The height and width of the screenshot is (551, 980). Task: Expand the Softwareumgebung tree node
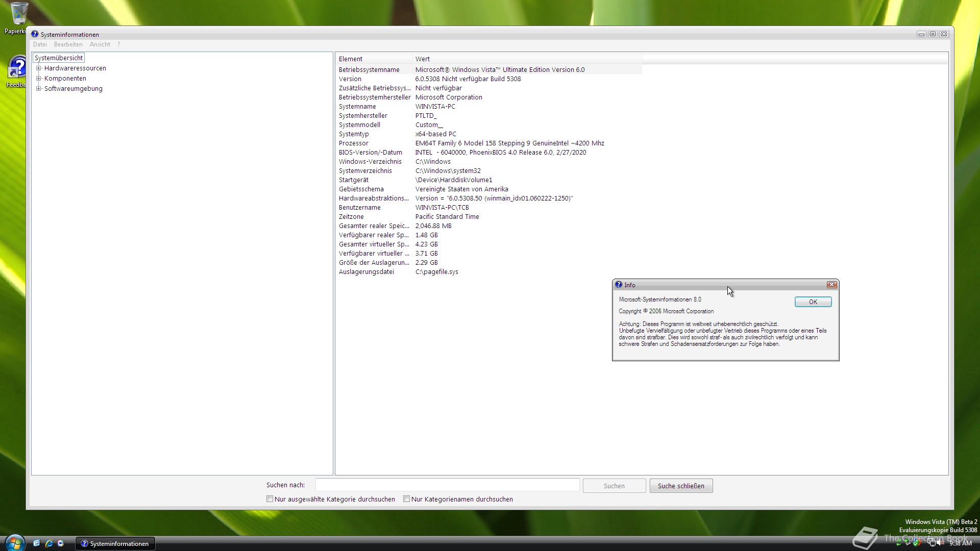[38, 89]
